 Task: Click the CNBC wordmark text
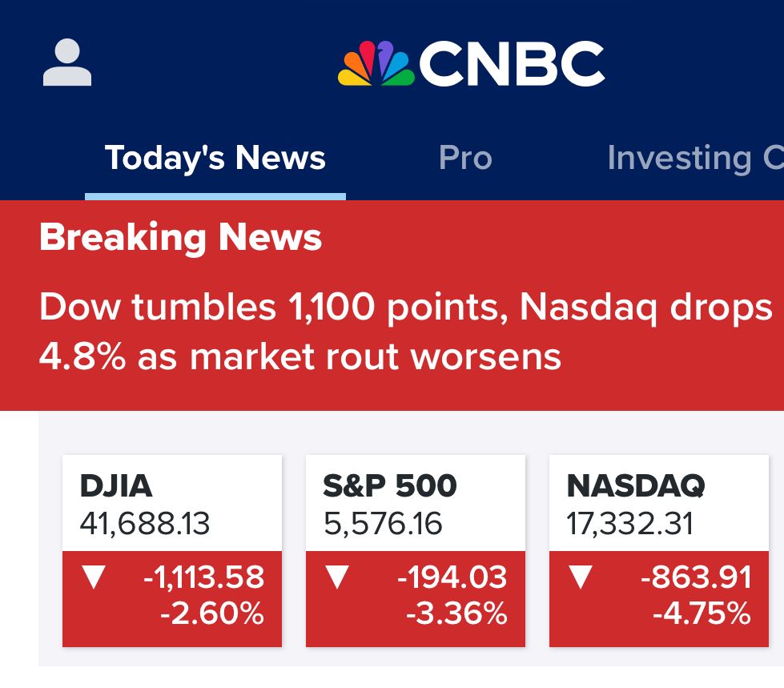511,64
